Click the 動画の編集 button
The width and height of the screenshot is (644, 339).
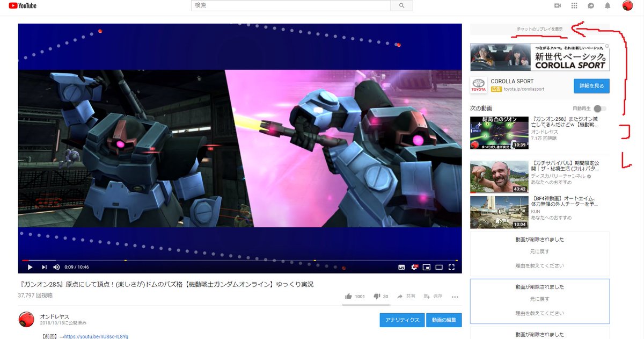click(444, 320)
